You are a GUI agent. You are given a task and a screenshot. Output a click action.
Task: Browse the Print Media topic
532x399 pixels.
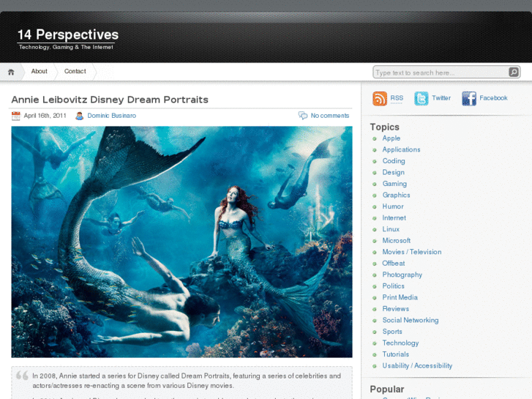coord(400,297)
